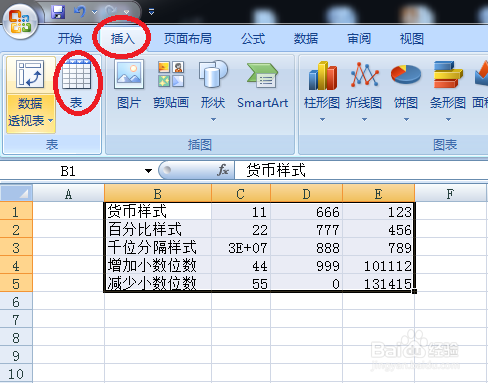The height and width of the screenshot is (383, 488).
Task: Switch to the 插入 tab
Action: [122, 39]
